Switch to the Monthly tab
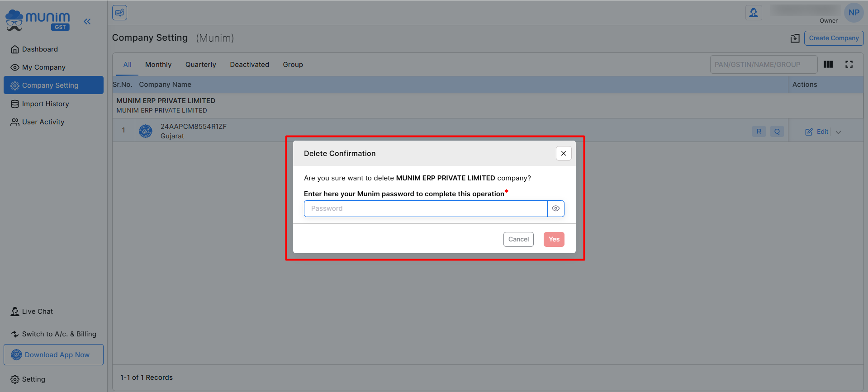This screenshot has height=392, width=868. 158,65
